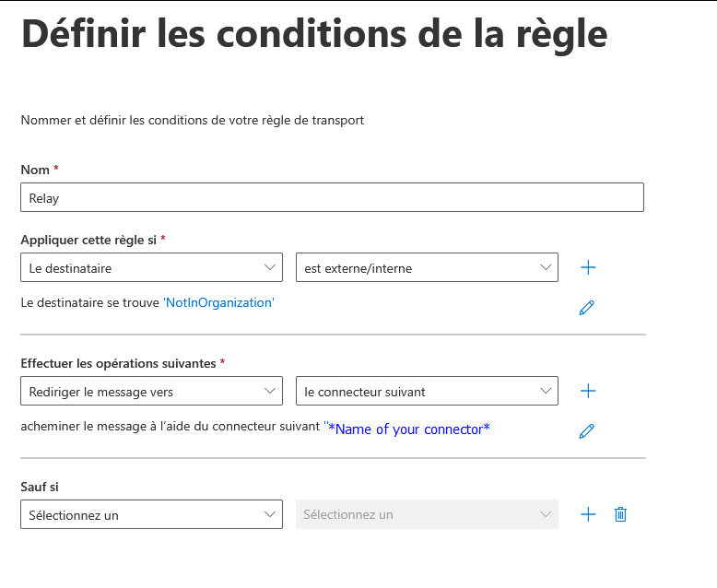
Task: Focus the Nom field containing Relay
Action: [332, 197]
